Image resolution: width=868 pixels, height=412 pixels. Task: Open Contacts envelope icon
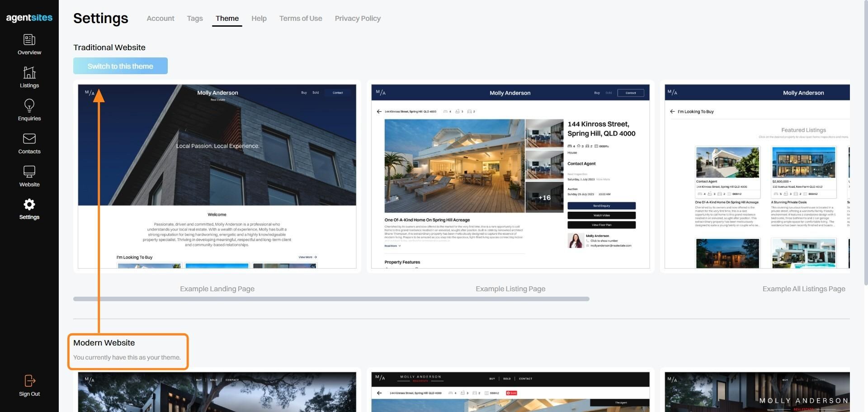(29, 138)
